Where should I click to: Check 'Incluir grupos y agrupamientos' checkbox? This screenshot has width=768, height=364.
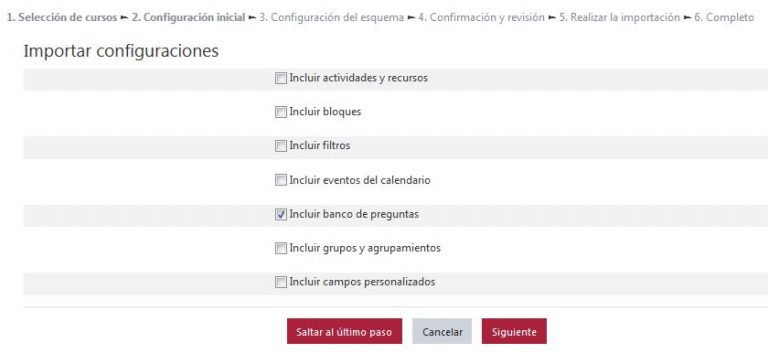click(x=281, y=248)
